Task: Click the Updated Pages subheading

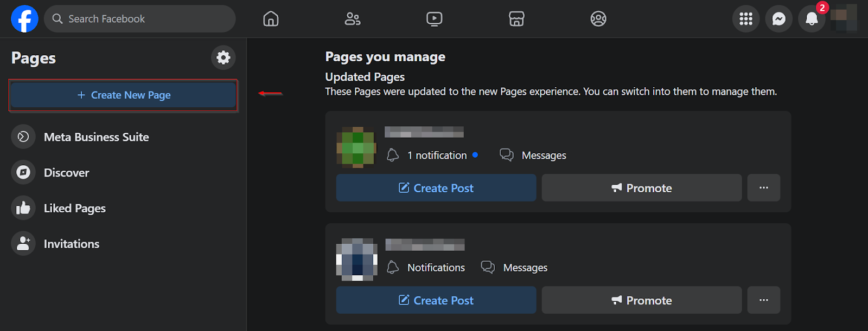Action: [365, 77]
